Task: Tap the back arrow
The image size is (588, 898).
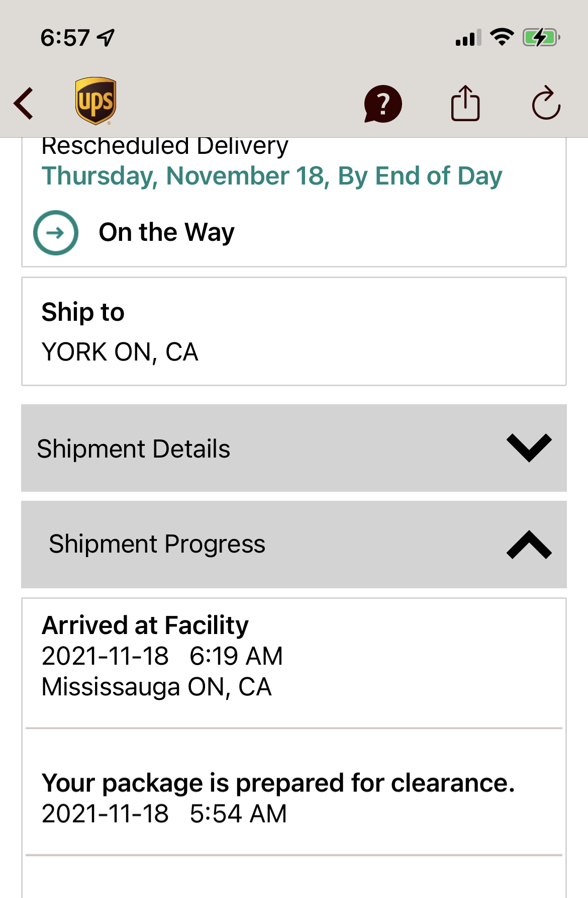Action: [x=24, y=104]
